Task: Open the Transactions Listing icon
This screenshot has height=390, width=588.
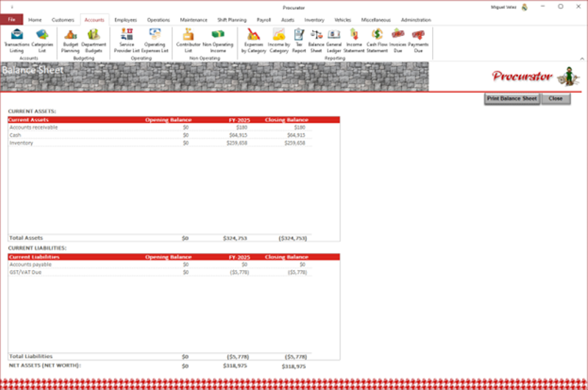Action: [x=17, y=39]
